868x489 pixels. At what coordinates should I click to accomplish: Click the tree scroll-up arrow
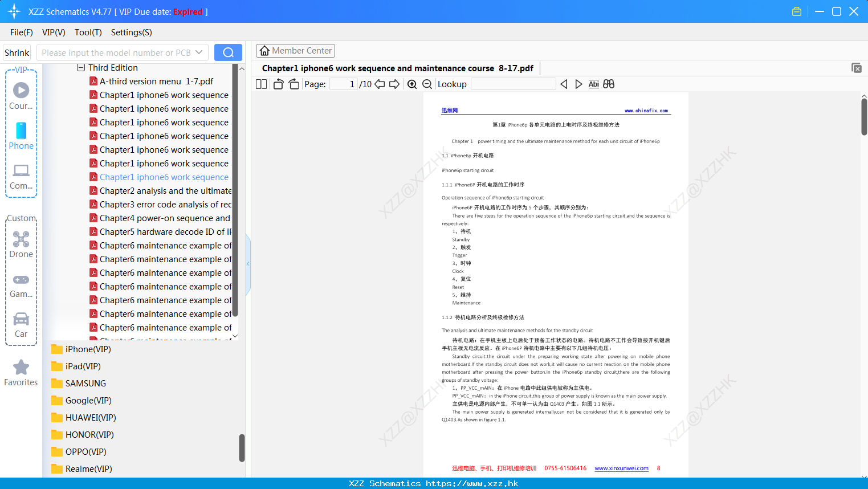coord(242,68)
